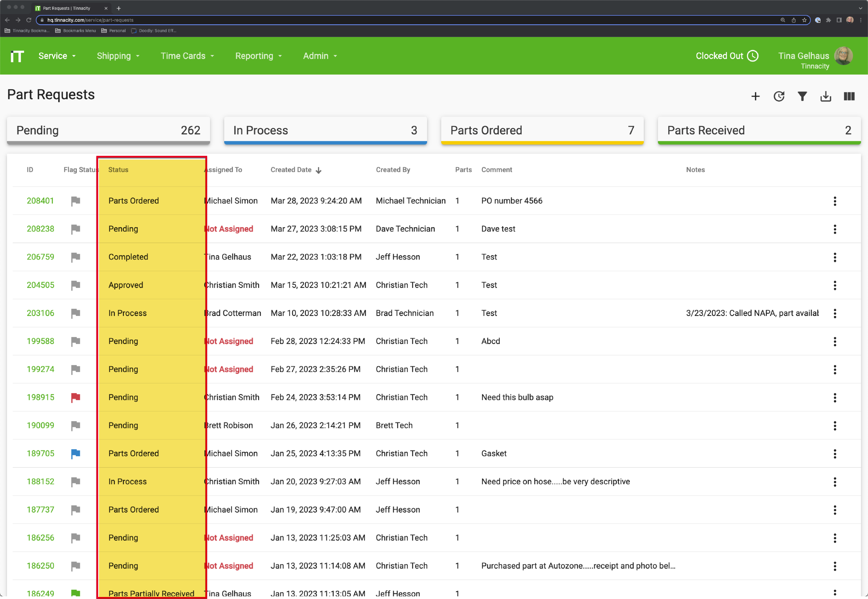Open the row actions menu for request 208401
The width and height of the screenshot is (868, 599).
835,201
